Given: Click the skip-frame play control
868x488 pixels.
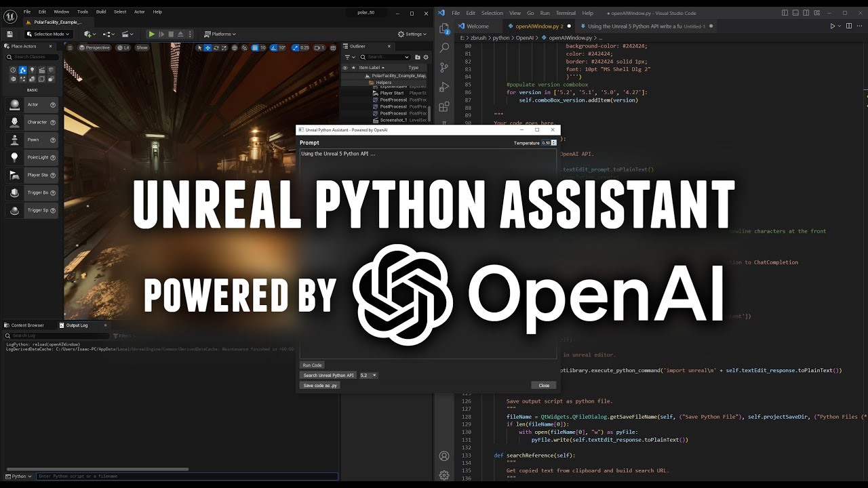Looking at the screenshot, I should tap(161, 34).
